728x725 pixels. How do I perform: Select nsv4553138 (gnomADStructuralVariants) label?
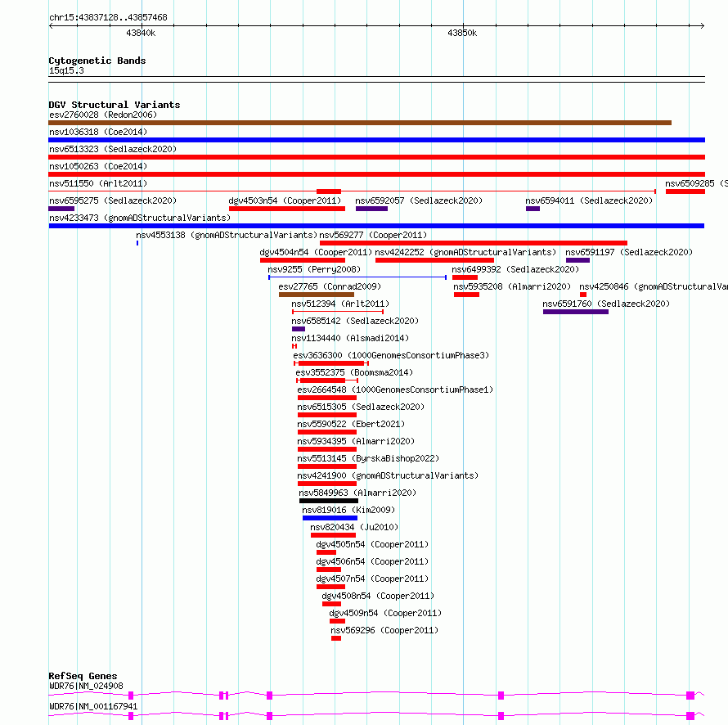click(x=227, y=235)
